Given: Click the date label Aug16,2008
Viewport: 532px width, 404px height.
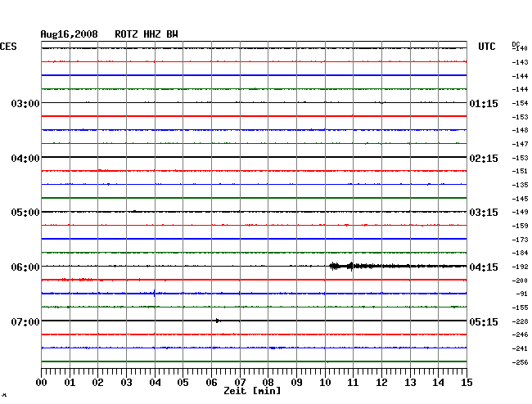Looking at the screenshot, I should click(70, 34).
